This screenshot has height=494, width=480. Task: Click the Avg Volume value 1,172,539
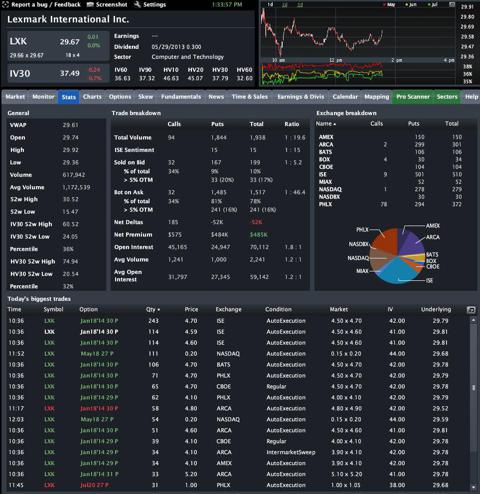pos(76,187)
